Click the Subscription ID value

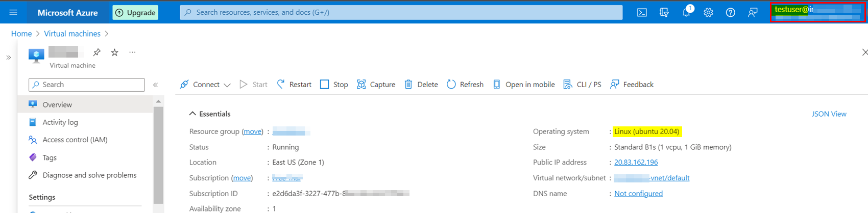(341, 194)
